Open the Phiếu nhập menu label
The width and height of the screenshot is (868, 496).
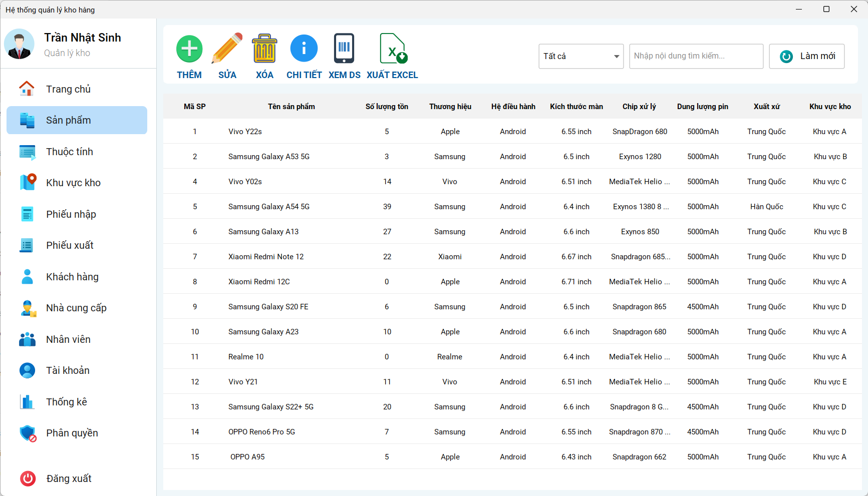coord(71,214)
